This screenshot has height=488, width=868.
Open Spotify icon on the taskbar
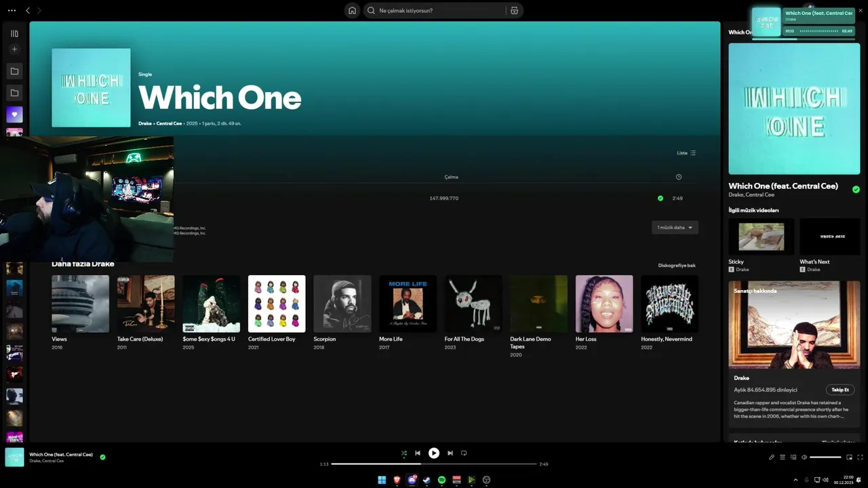[x=441, y=480]
